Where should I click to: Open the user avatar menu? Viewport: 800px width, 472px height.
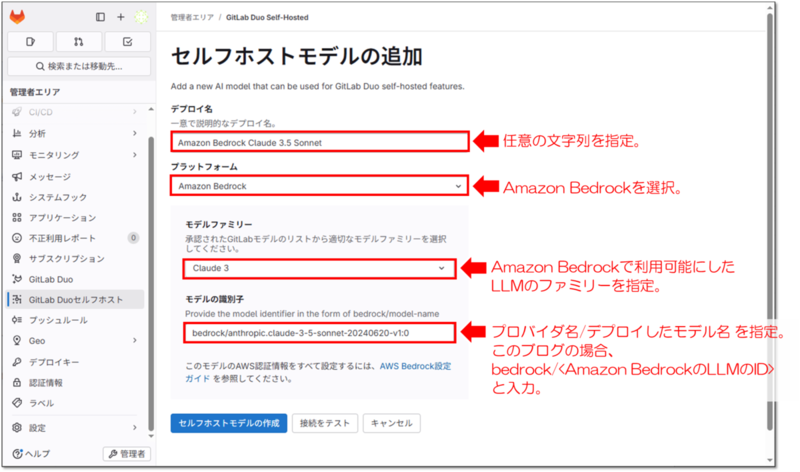point(141,17)
